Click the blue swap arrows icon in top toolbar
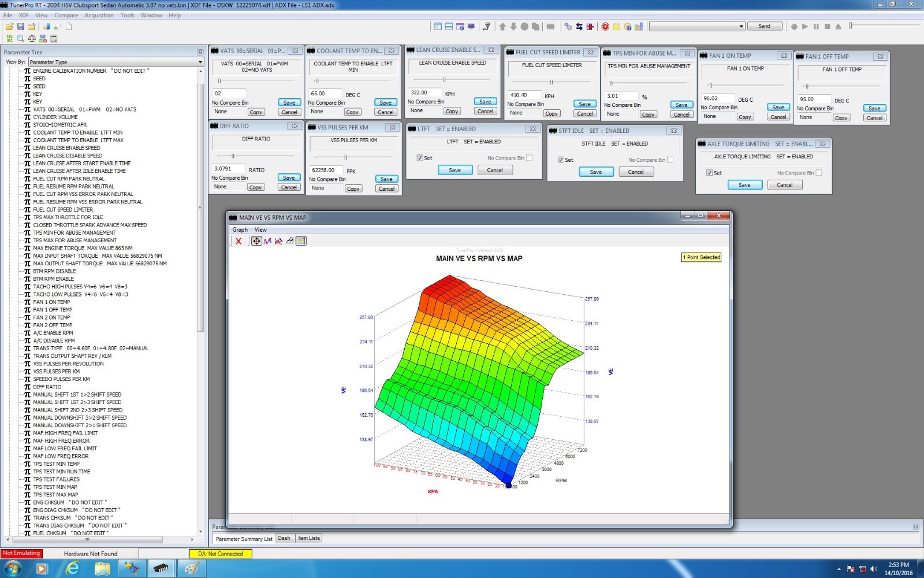This screenshot has width=924, height=578. 579,27
